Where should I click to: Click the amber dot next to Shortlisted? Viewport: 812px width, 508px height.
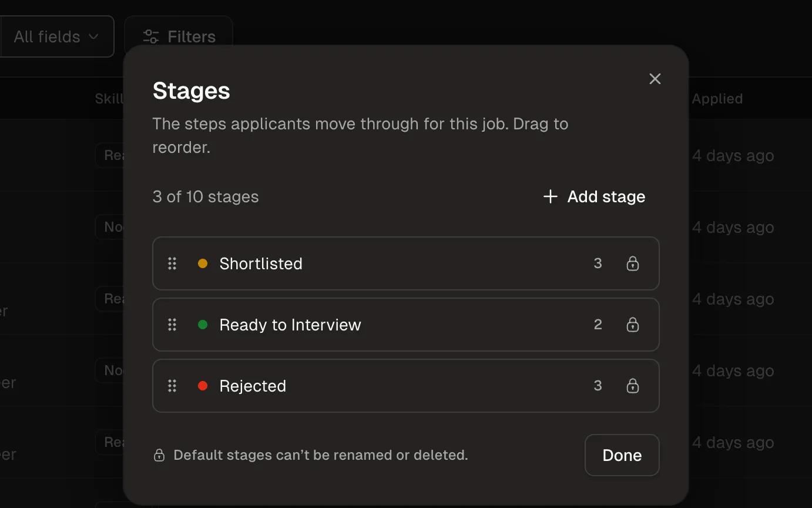[x=203, y=263]
